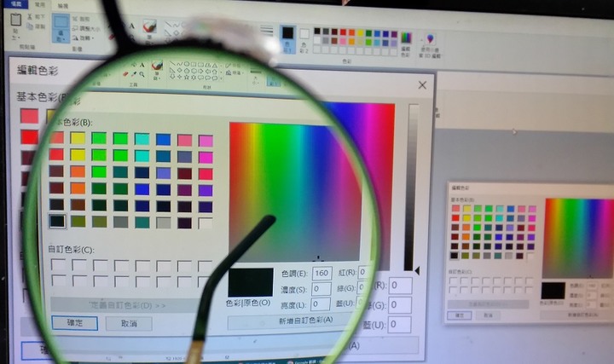Click the black 色彩|原色 preview box in magnified dialog
The height and width of the screenshot is (364, 614).
point(251,282)
